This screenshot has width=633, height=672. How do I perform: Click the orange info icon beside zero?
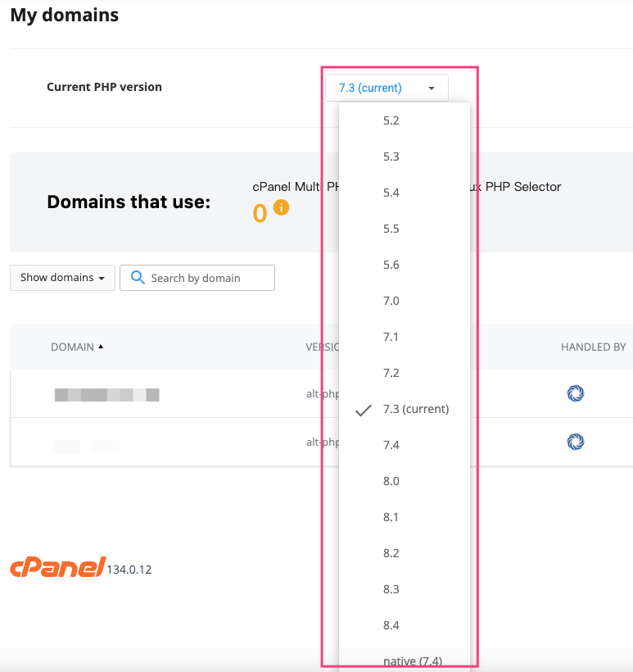point(281,208)
